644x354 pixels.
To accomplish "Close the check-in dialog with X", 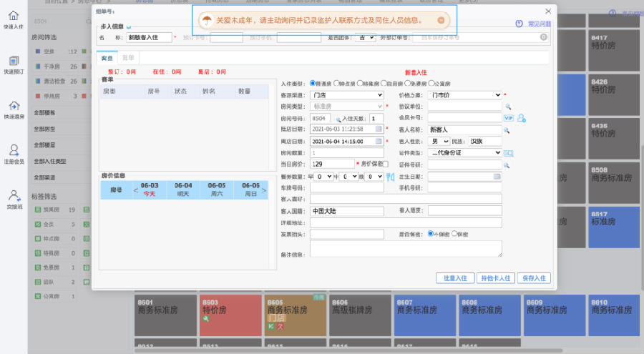I will (x=548, y=11).
